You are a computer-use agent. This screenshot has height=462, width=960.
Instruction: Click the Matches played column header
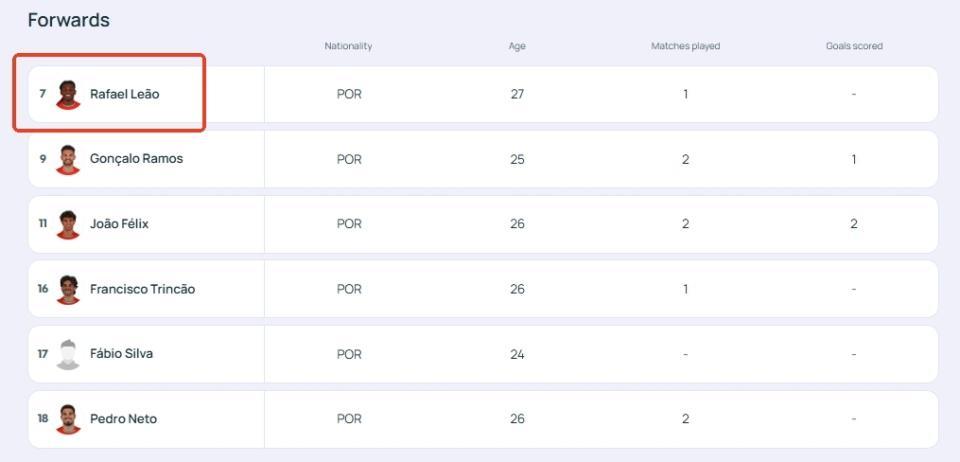[685, 46]
